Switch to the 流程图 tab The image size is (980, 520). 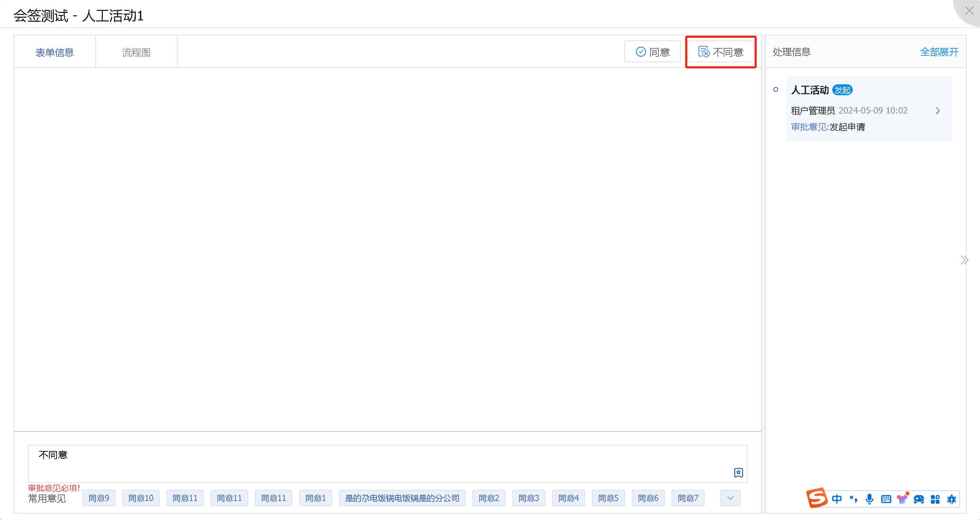(x=136, y=52)
